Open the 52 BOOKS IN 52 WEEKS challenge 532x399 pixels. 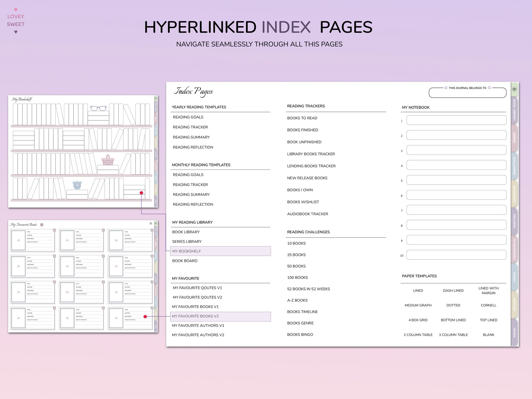click(x=309, y=289)
